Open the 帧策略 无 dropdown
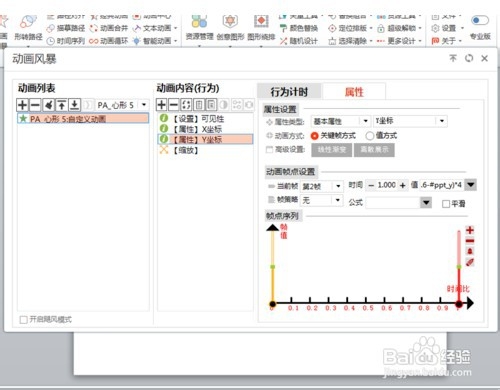Viewport: 500px width, 390px height. tap(338, 200)
